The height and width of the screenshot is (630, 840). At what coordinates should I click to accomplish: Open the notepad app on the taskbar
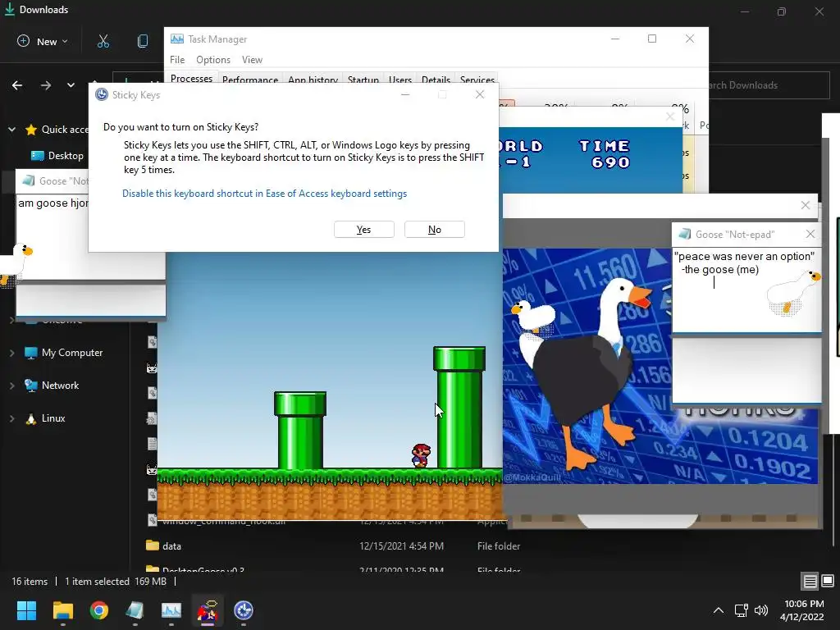coord(135,610)
